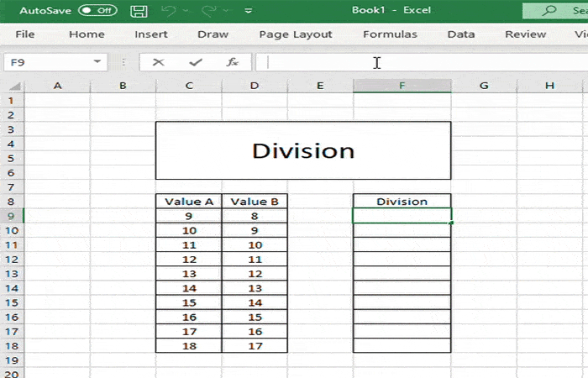588x378 pixels.
Task: Click the Undo arrow icon
Action: pyautogui.click(x=168, y=10)
